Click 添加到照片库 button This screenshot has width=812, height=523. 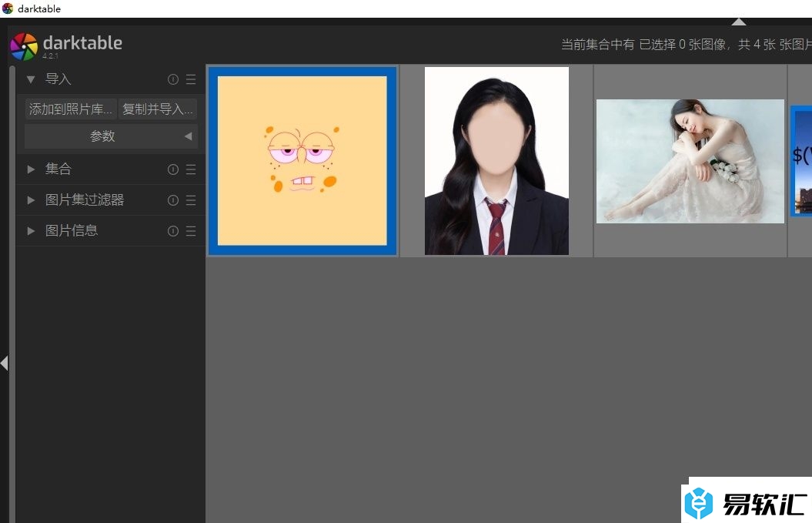tap(71, 109)
